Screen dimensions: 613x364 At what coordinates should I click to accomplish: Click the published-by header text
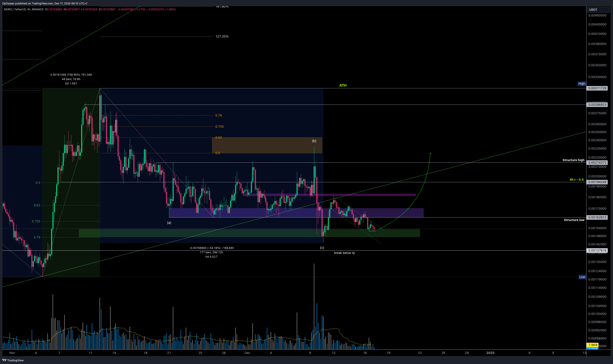click(x=45, y=4)
